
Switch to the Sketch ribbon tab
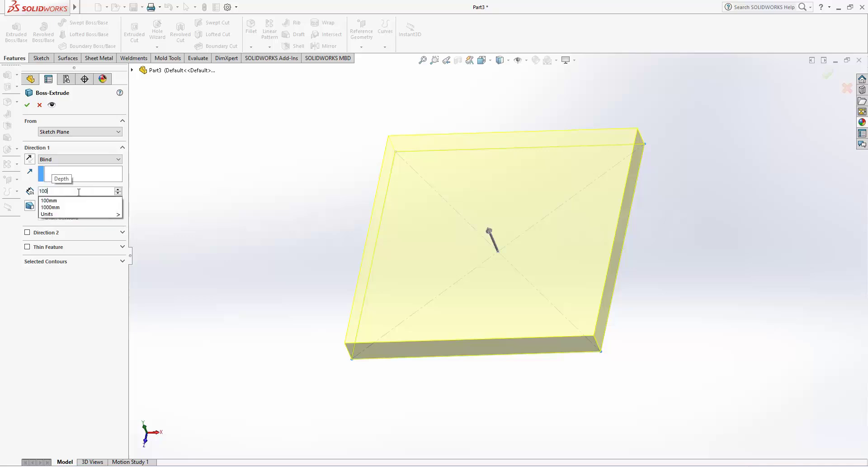(41, 58)
